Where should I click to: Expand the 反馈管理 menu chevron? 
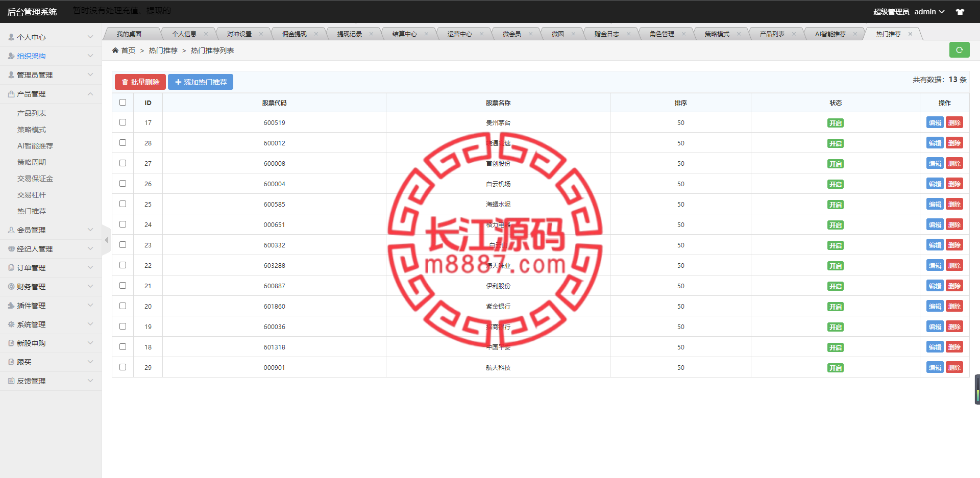coord(90,381)
